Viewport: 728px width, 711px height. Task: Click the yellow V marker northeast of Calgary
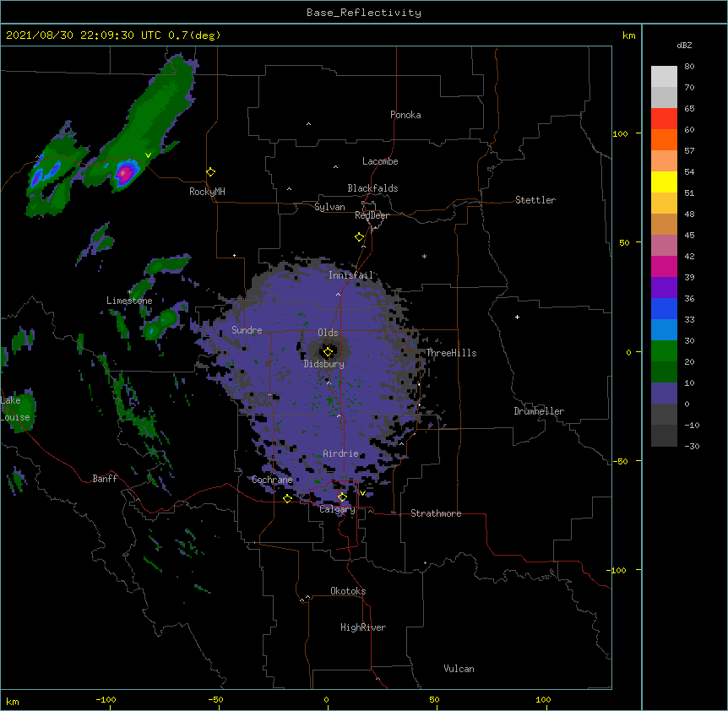click(x=362, y=493)
